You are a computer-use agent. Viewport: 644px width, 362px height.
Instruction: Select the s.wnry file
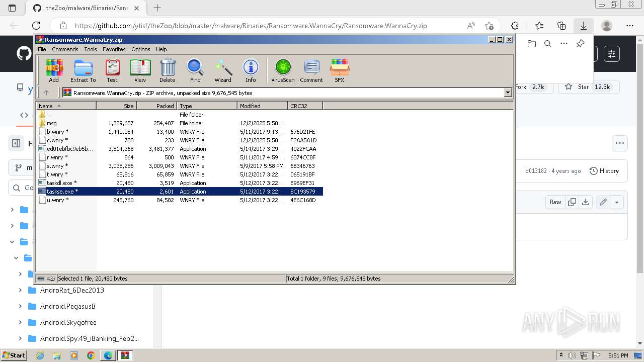[x=180, y=166]
